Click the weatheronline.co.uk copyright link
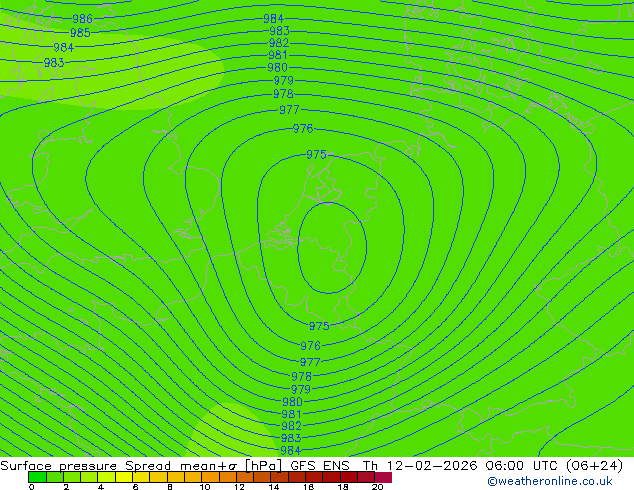The width and height of the screenshot is (634, 490). pyautogui.click(x=550, y=481)
